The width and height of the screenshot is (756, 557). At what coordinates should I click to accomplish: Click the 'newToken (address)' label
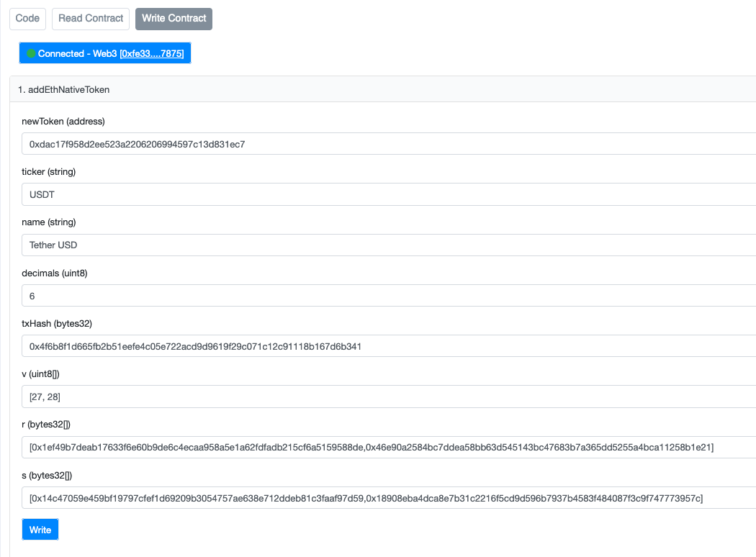tap(63, 122)
